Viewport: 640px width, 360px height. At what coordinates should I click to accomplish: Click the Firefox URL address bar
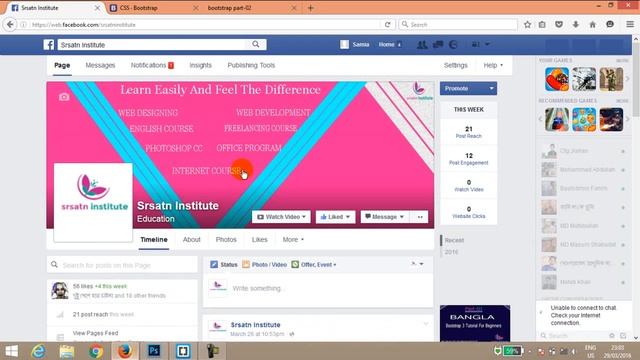204,24
